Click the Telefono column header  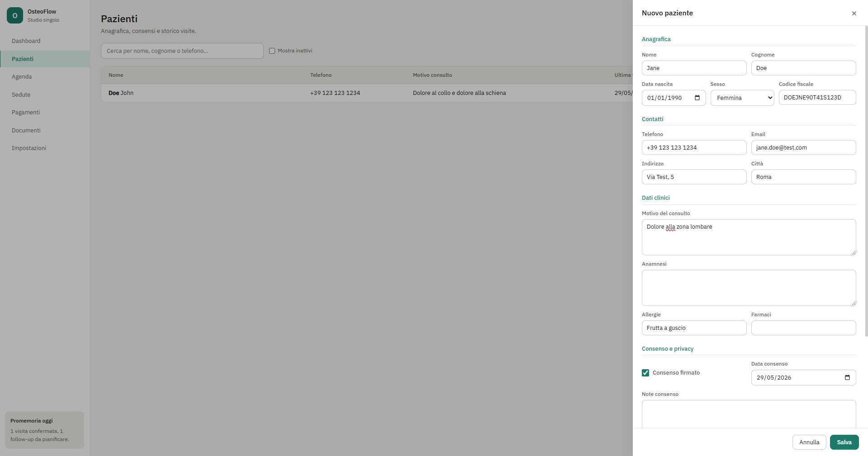(321, 75)
